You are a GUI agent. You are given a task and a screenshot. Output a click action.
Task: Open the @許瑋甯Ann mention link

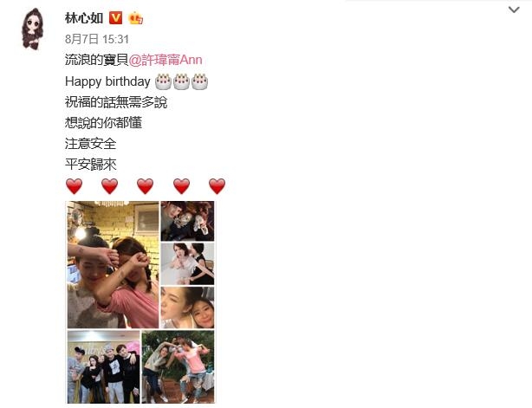click(x=165, y=60)
